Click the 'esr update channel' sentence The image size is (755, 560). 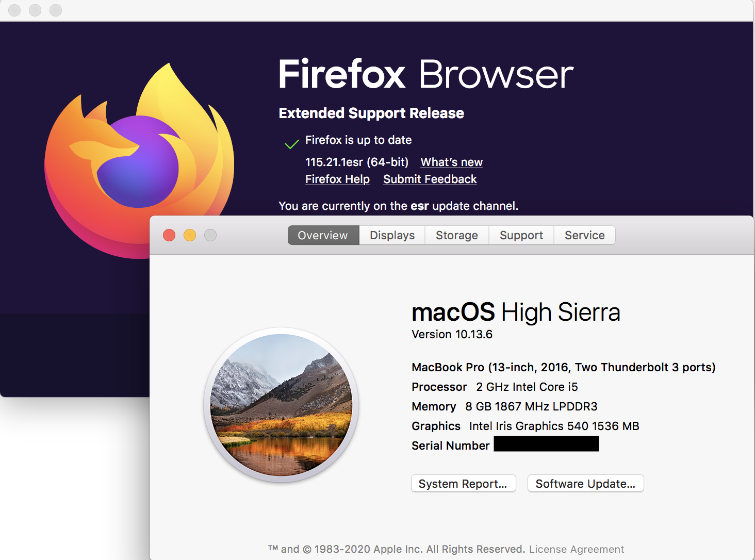tap(398, 206)
